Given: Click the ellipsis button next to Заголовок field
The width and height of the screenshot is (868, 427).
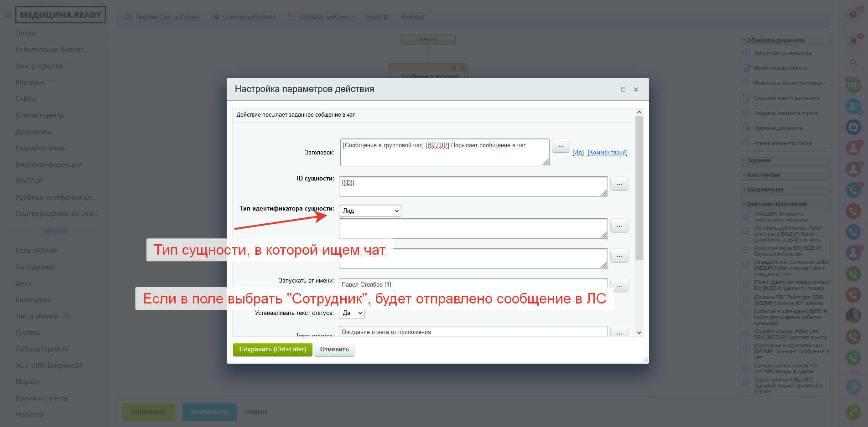Looking at the screenshot, I should click(x=561, y=146).
